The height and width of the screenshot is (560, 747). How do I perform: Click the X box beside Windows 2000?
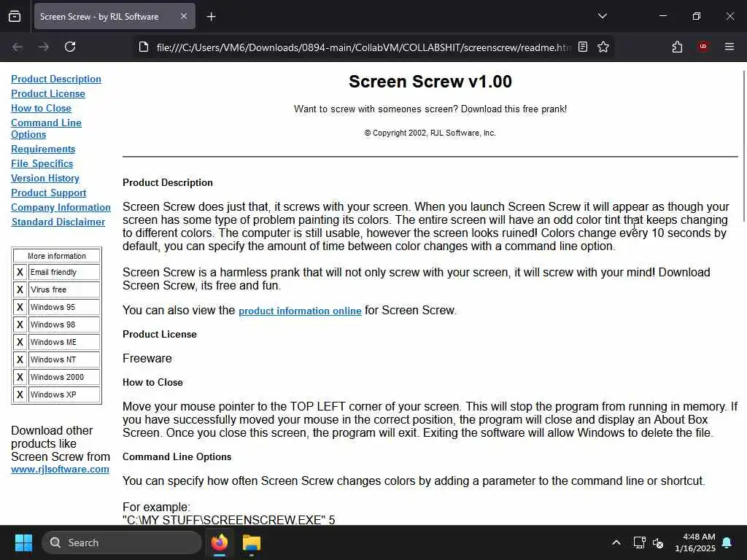(20, 377)
